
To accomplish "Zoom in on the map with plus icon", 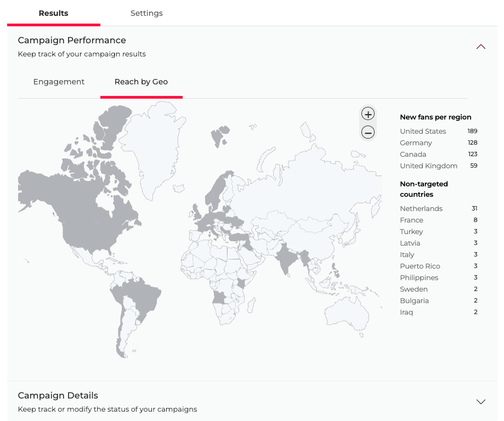I will coord(368,114).
